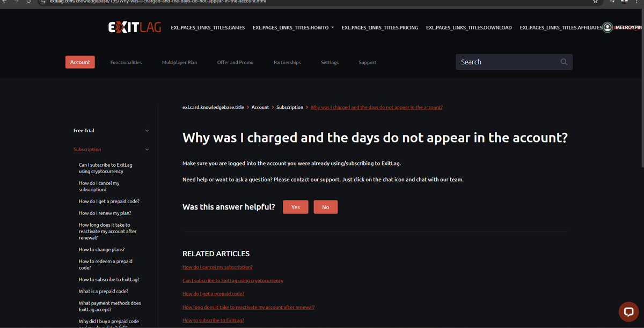Open DOWNLOAD navigation link
Viewport: 644px width, 328px height.
click(x=469, y=27)
